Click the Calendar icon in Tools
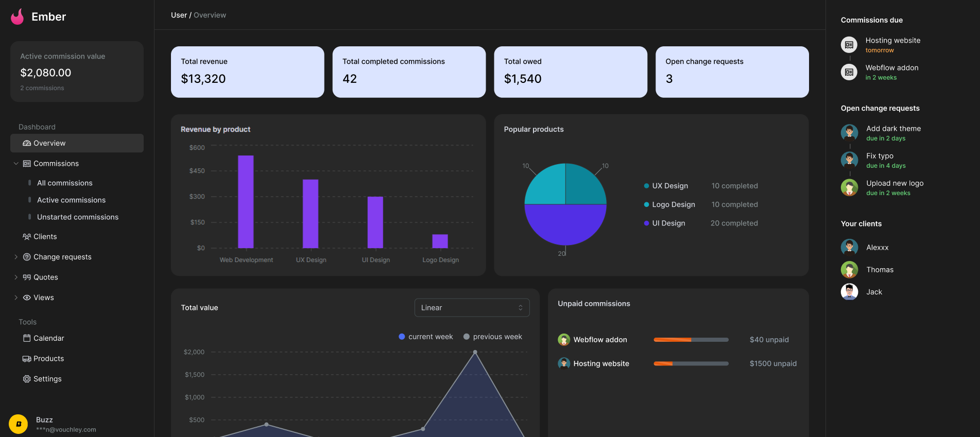980x437 pixels. coord(27,338)
